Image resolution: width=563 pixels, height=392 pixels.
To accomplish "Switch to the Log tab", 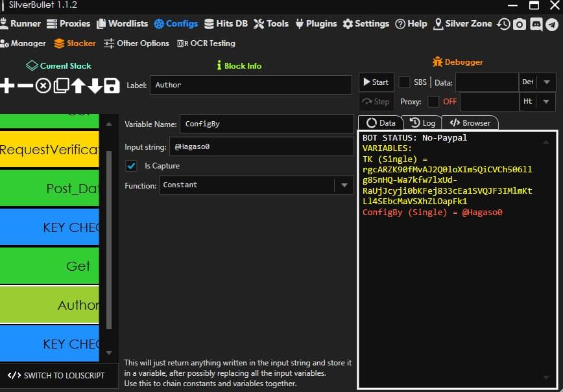I will tap(422, 122).
